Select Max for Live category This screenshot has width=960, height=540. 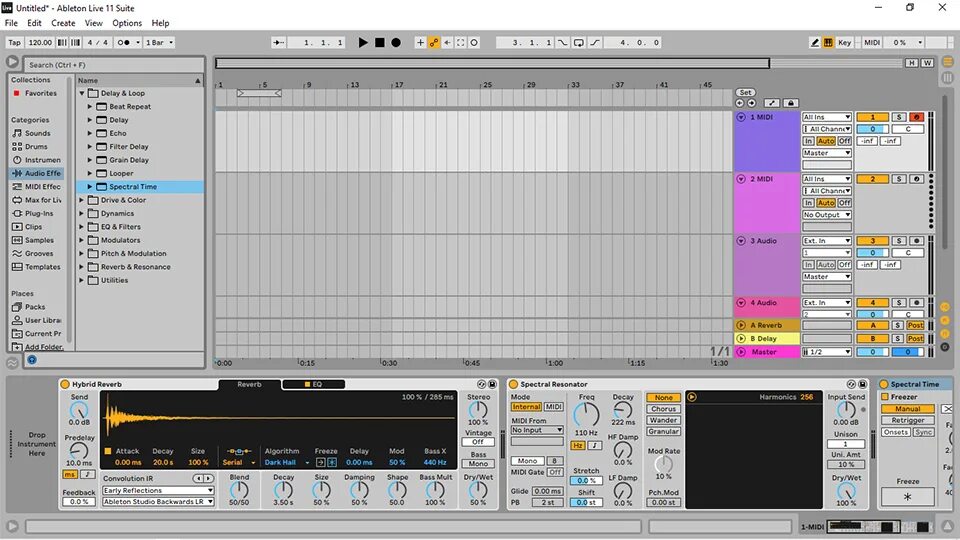pos(37,200)
